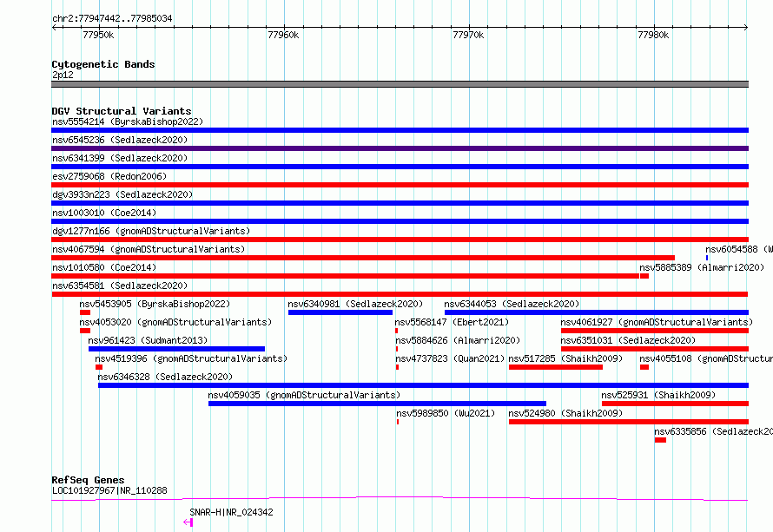Click the nsv4053020 (gnomADStructuralVariants) red marker
773x532 pixels.
85,331
